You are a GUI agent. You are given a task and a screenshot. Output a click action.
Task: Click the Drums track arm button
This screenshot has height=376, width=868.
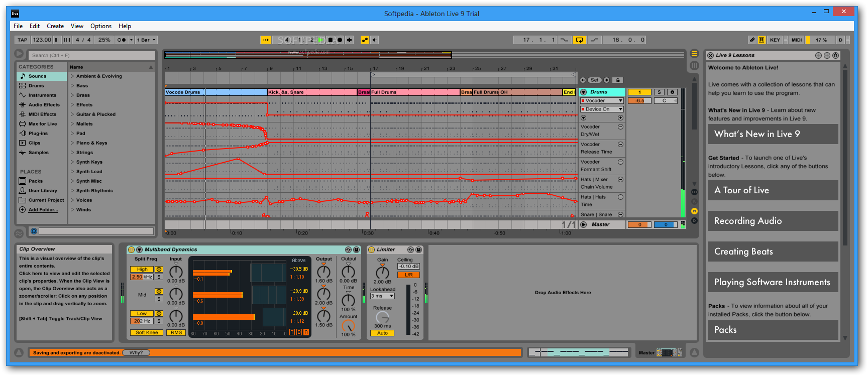(673, 92)
